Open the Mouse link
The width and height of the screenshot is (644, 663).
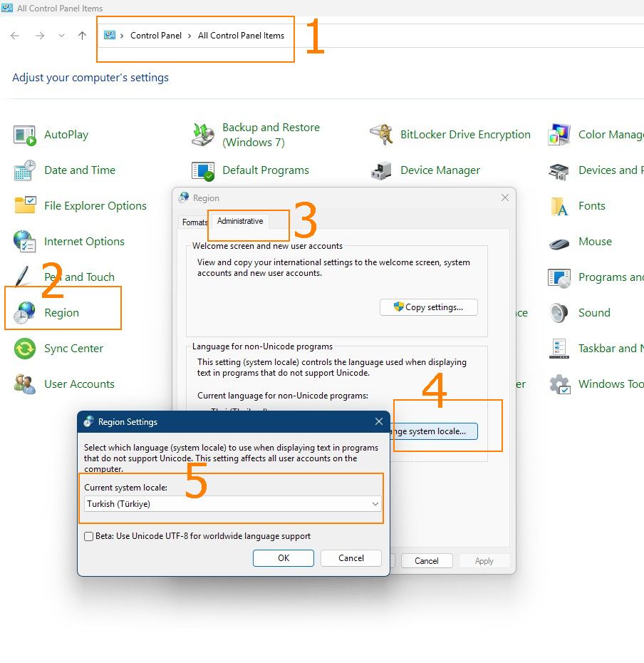(595, 241)
